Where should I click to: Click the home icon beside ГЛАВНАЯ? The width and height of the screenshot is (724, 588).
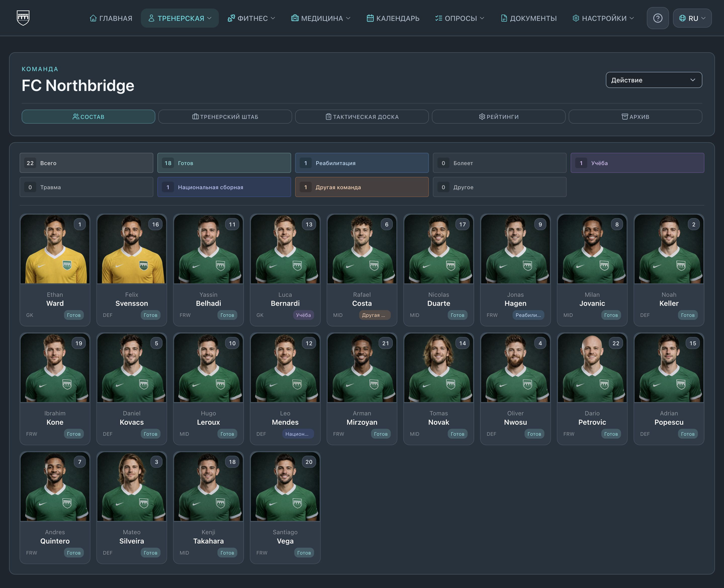click(93, 18)
